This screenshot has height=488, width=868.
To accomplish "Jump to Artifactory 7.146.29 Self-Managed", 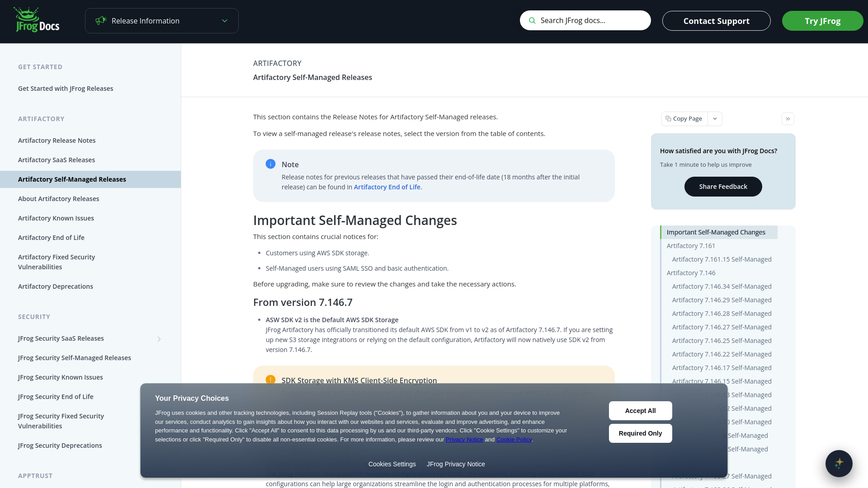I will pyautogui.click(x=722, y=300).
